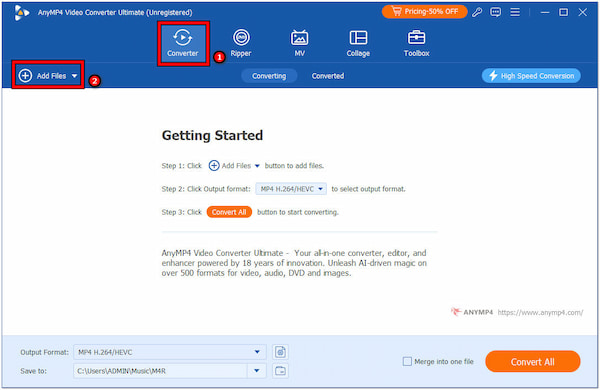Click Add Files in Getting Started step 1
The width and height of the screenshot is (600, 390).
point(234,166)
